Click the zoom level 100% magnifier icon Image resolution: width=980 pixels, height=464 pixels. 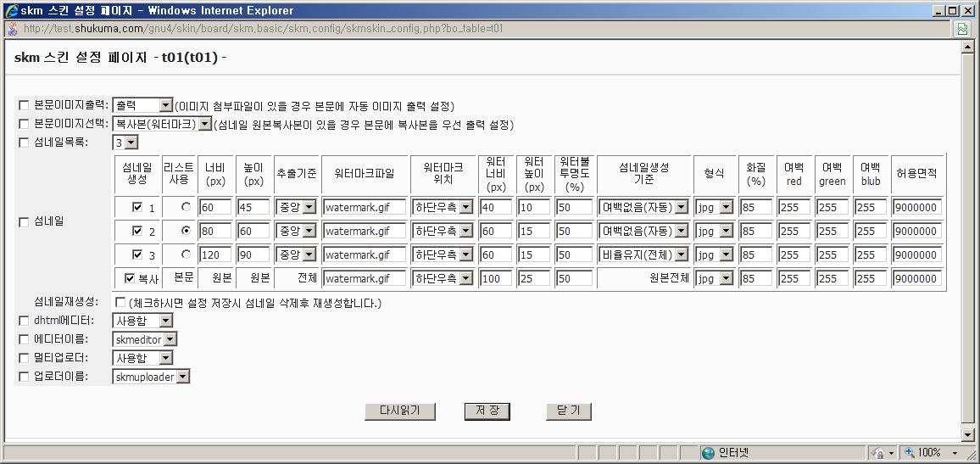click(x=910, y=453)
